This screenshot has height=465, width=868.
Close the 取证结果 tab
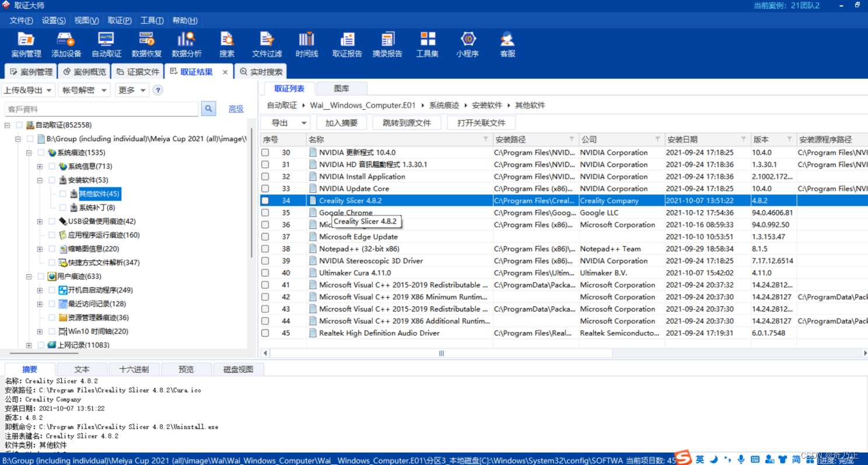click(225, 72)
